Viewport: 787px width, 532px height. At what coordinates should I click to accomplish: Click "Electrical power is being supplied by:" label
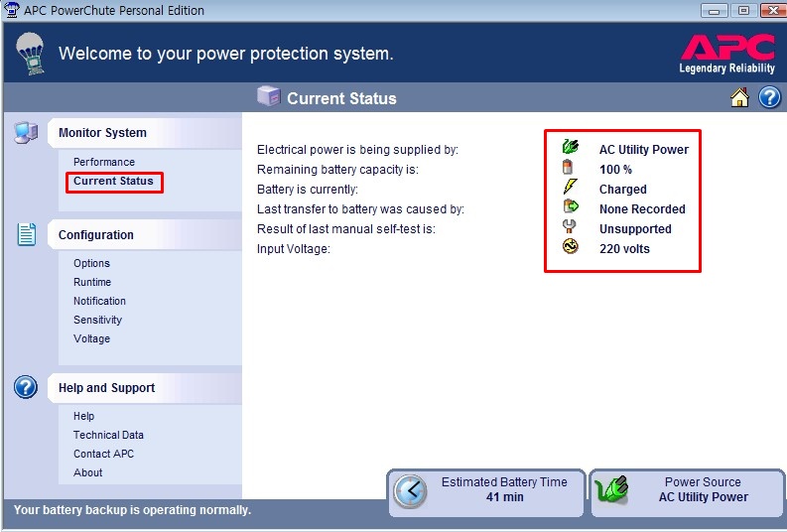[x=357, y=150]
